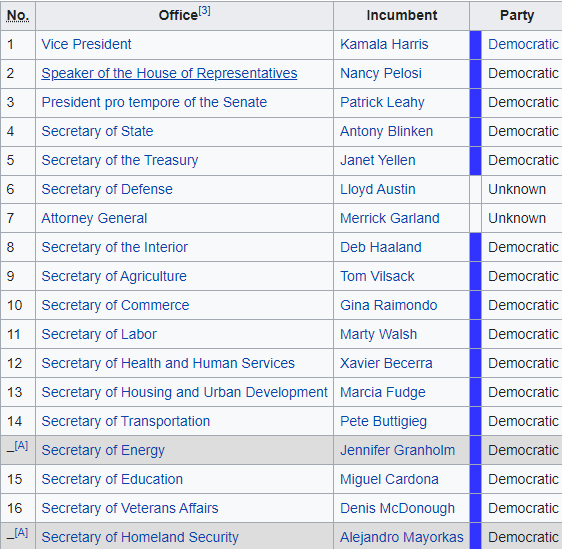Open President pro tempore of the Senate
Image resolution: width=562 pixels, height=549 pixels.
point(154,102)
